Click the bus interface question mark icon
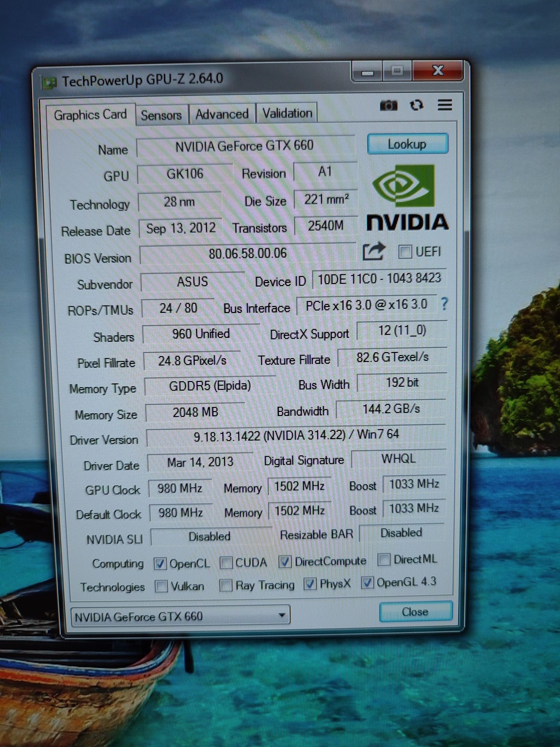 pyautogui.click(x=444, y=304)
